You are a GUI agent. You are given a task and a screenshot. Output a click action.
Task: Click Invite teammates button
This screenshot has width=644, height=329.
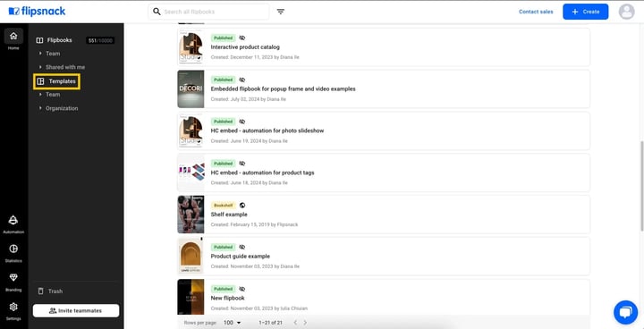pyautogui.click(x=76, y=311)
